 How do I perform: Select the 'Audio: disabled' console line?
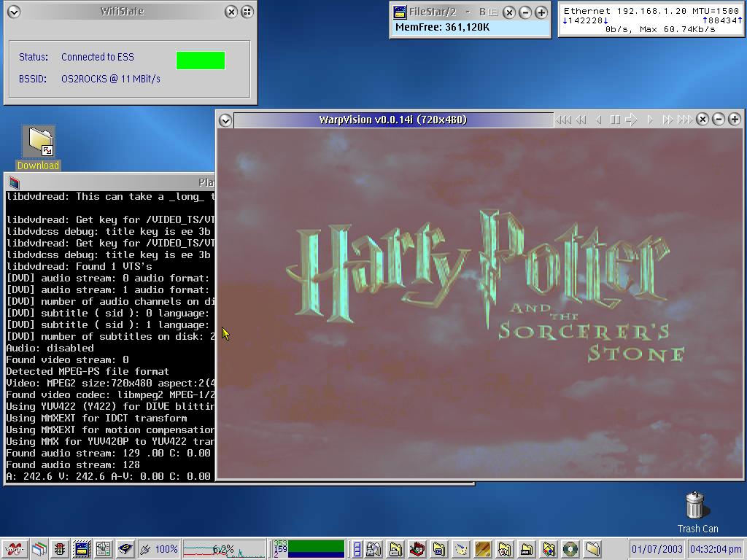pyautogui.click(x=50, y=348)
